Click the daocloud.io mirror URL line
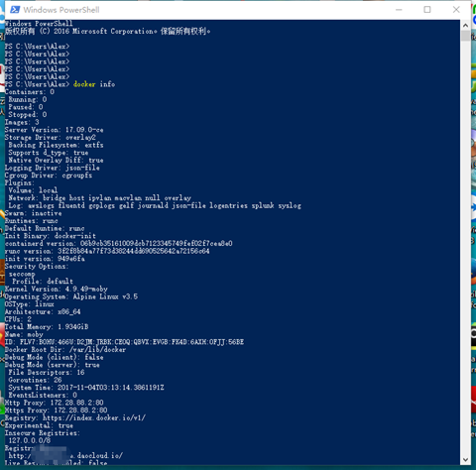 tap(65, 455)
